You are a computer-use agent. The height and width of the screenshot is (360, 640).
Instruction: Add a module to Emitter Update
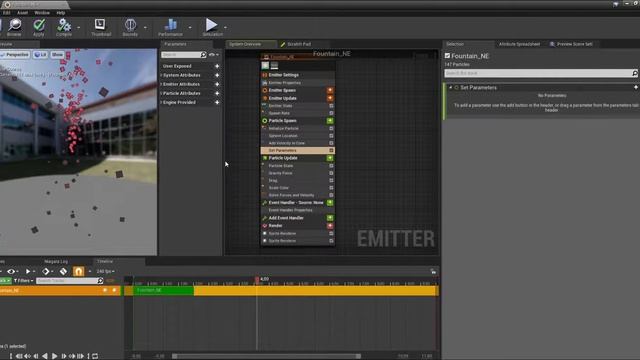330,98
